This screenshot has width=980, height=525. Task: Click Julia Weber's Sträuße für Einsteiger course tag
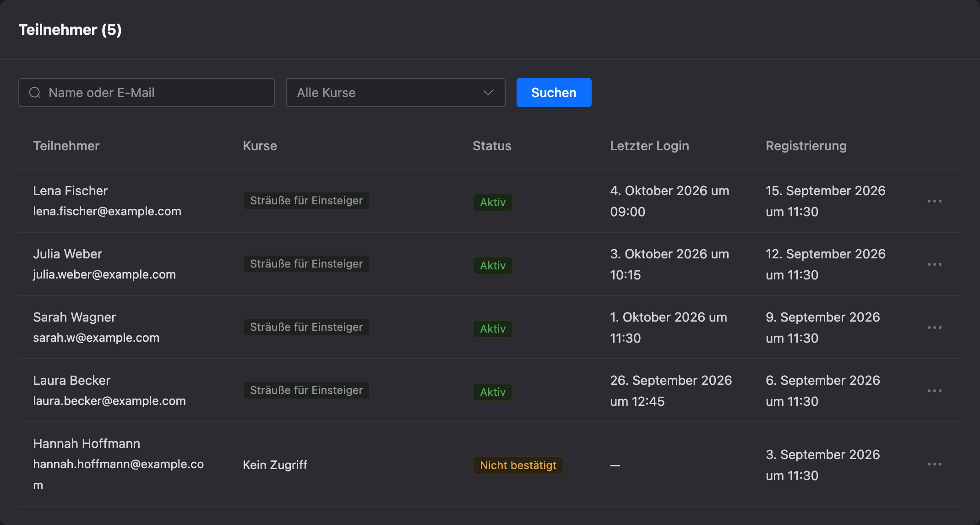click(x=306, y=264)
